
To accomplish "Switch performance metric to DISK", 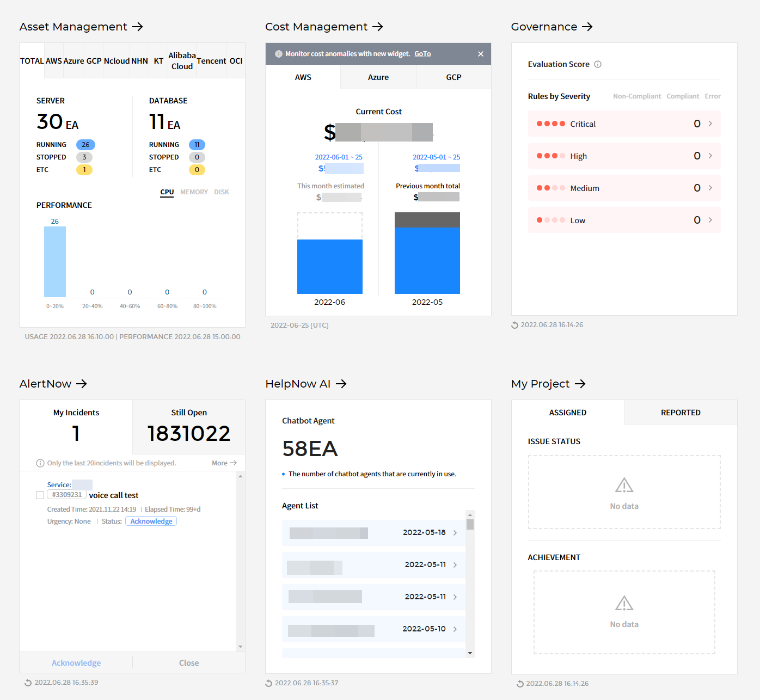I will point(222,192).
